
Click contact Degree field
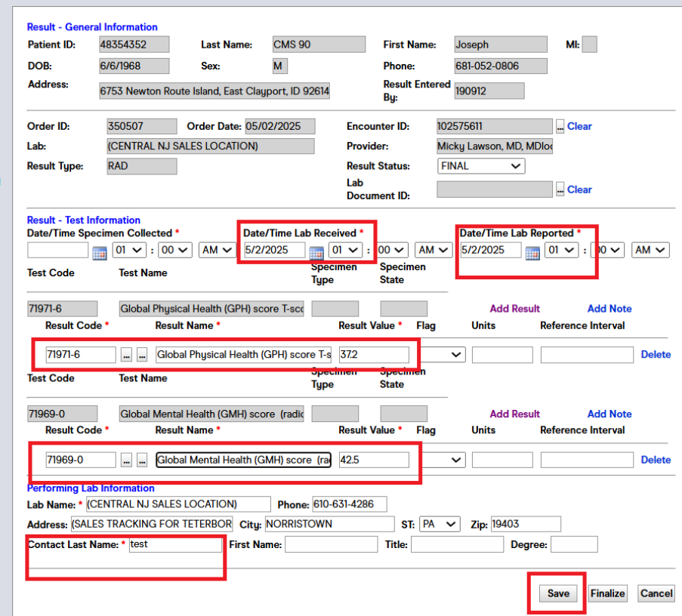pos(574,544)
